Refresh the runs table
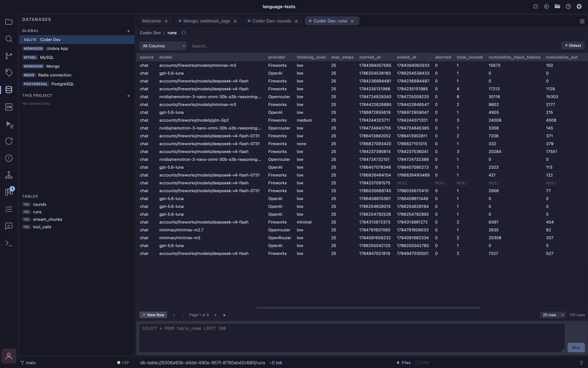 coord(183,33)
